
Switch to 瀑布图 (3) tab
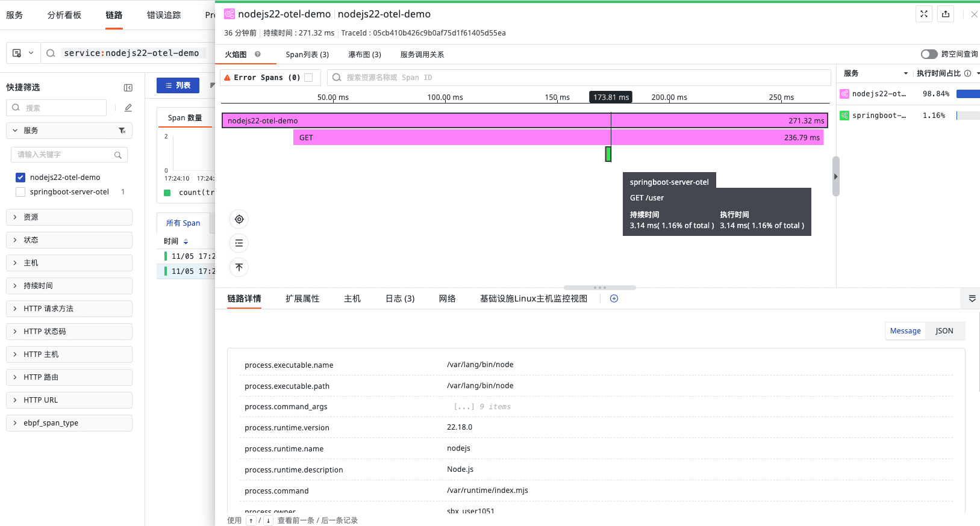[x=364, y=55]
